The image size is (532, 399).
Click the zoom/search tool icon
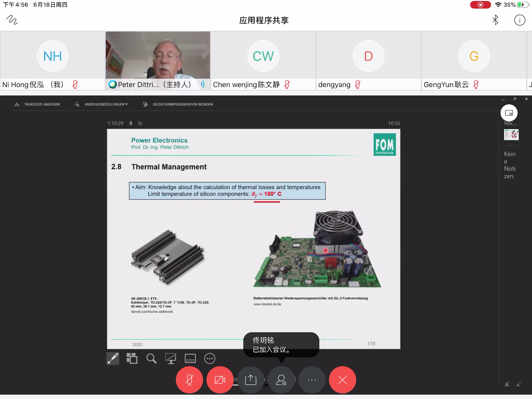tap(152, 359)
